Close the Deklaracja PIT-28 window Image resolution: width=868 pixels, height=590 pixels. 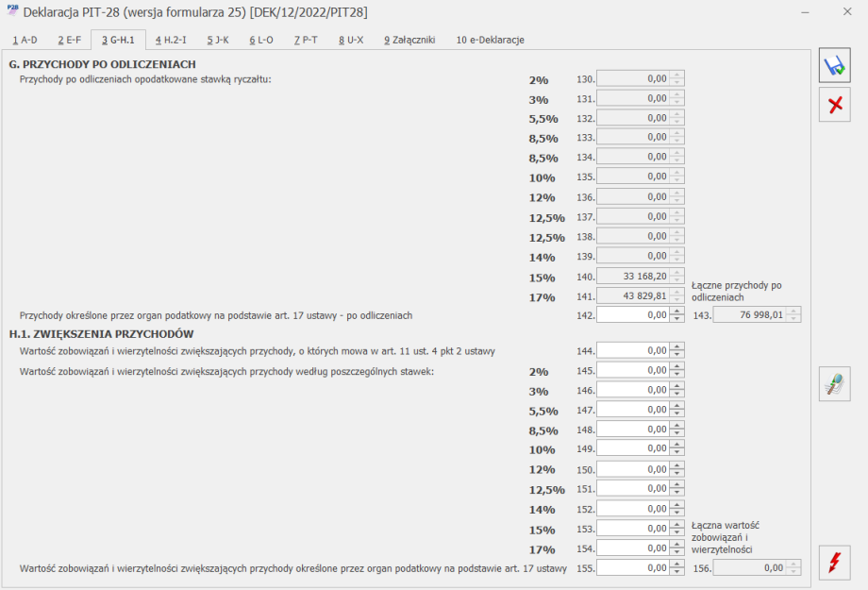[x=847, y=11]
